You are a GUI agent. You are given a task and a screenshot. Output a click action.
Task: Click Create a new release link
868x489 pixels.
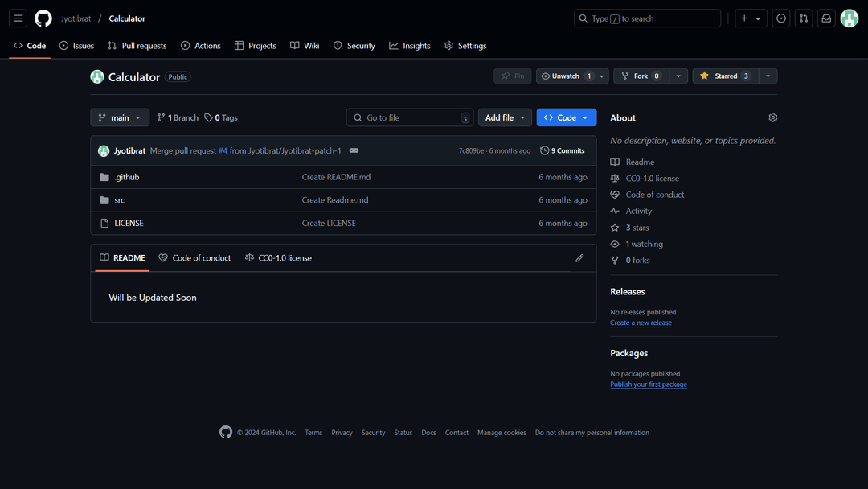[x=641, y=323]
